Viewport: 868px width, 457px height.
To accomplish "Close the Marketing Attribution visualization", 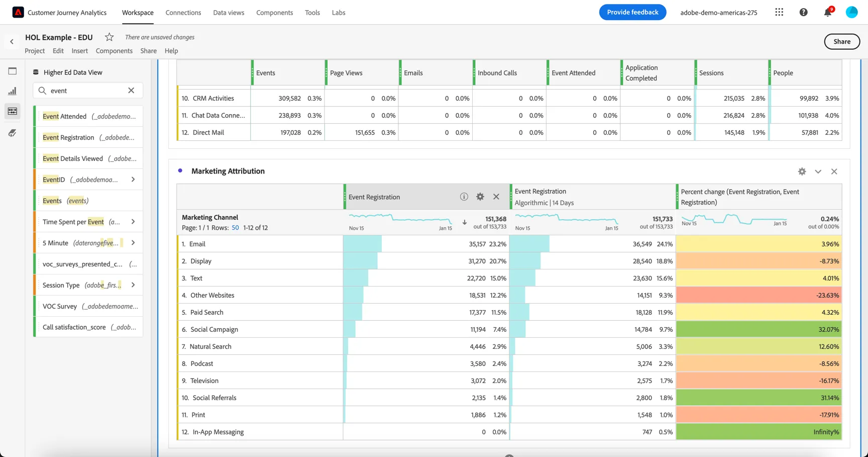I will pos(834,171).
